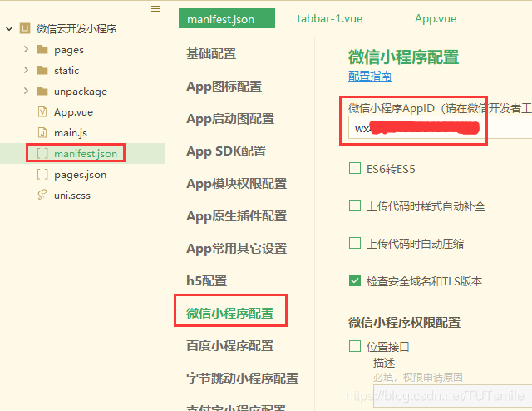Image resolution: width=532 pixels, height=411 pixels.
Task: Click the unpackage folder icon
Action: pos(42,91)
